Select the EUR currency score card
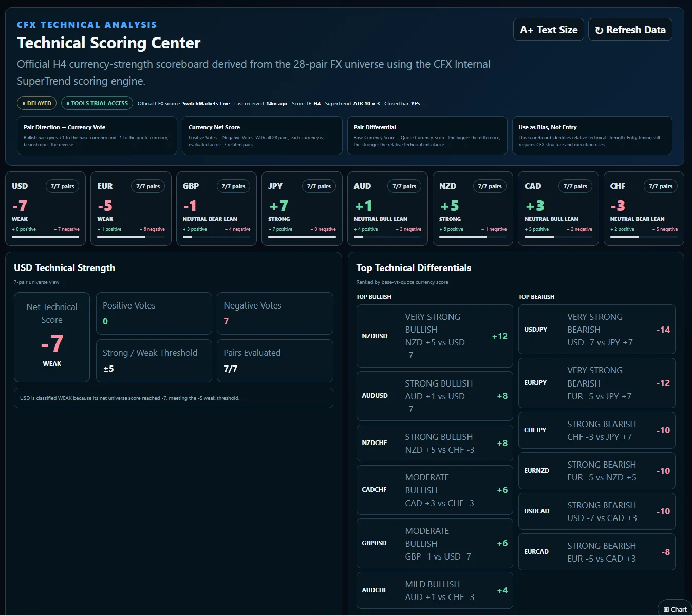This screenshot has height=616, width=692. click(x=131, y=208)
